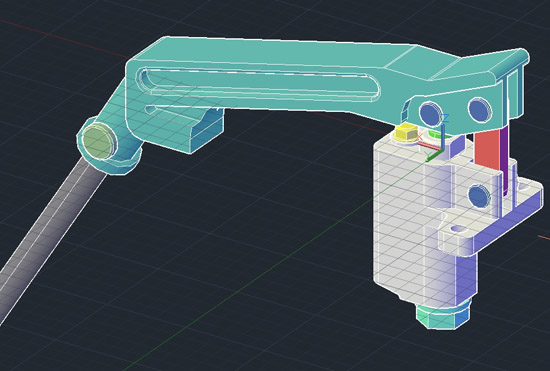Select the purple vertical plate
The image size is (550, 371).
click(505, 160)
